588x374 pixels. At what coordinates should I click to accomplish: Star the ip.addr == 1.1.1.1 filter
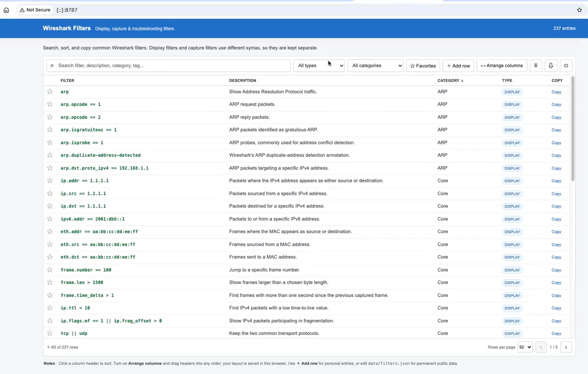pyautogui.click(x=50, y=181)
